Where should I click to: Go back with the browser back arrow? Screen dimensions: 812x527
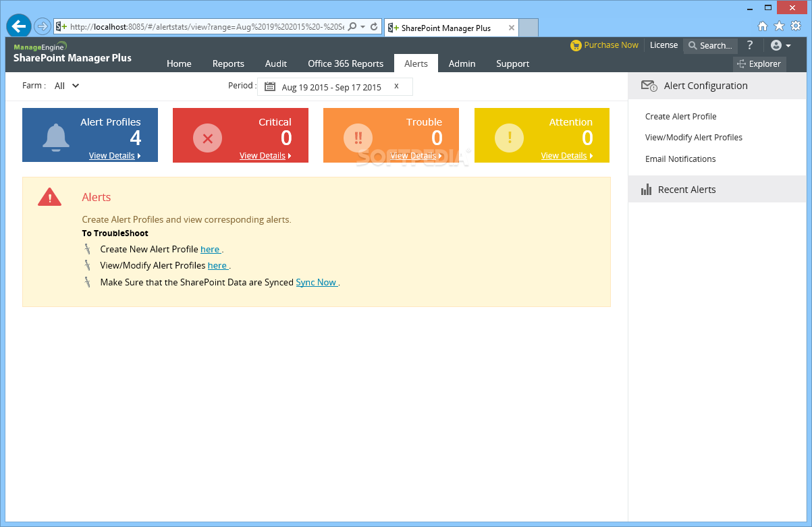tap(19, 26)
